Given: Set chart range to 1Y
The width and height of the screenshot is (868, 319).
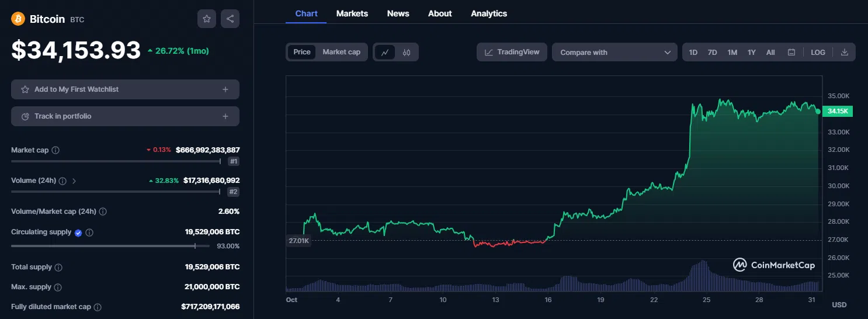Looking at the screenshot, I should tap(752, 52).
